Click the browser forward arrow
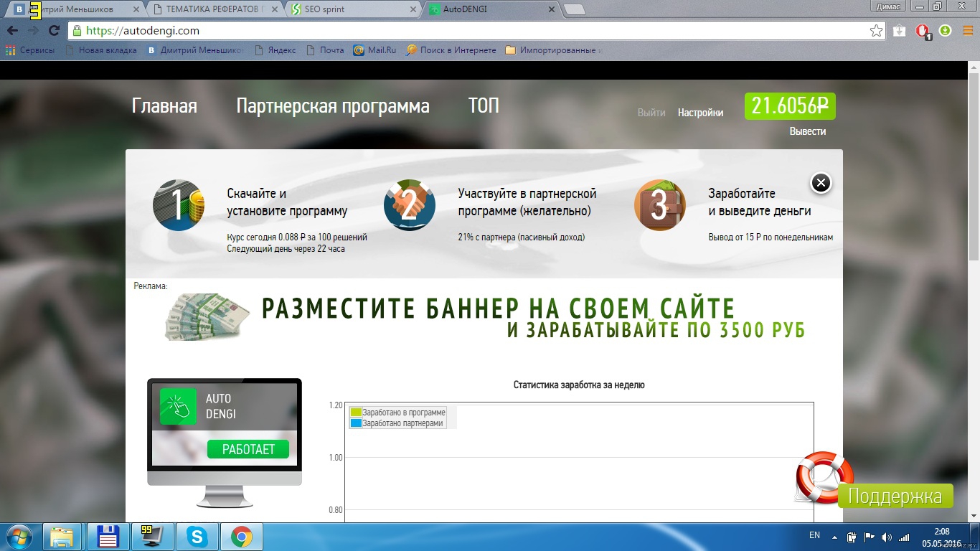 (x=33, y=31)
